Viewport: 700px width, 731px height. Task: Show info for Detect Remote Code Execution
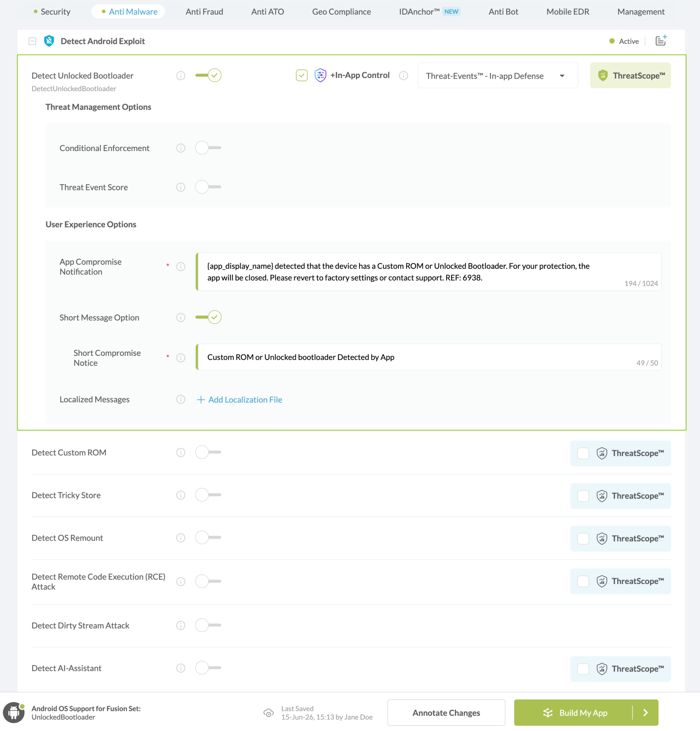(x=180, y=582)
